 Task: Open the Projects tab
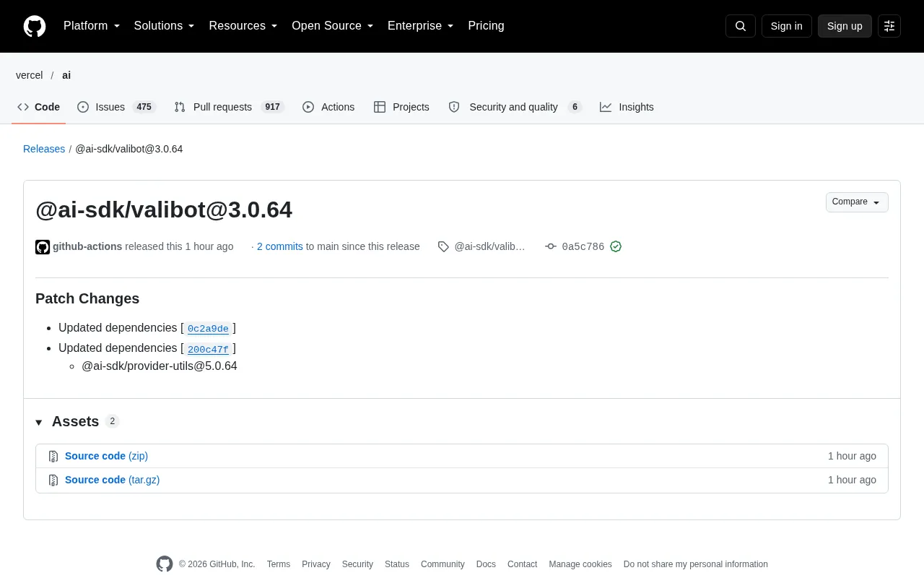pos(401,107)
